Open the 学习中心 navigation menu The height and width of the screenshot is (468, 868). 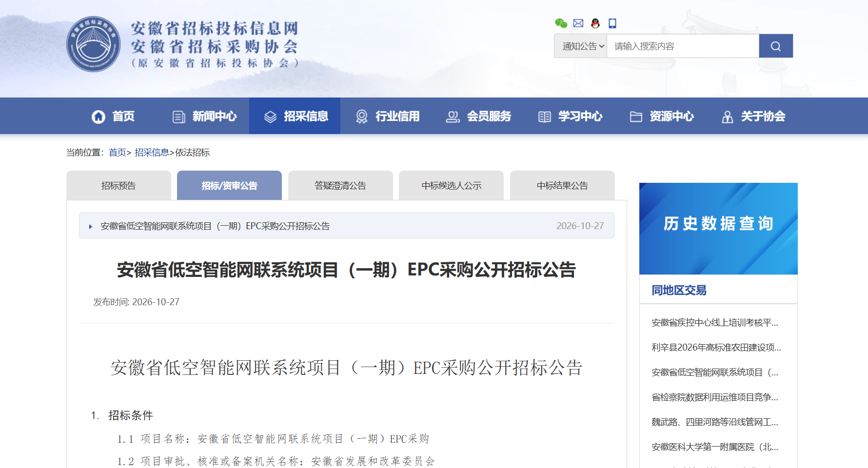570,116
